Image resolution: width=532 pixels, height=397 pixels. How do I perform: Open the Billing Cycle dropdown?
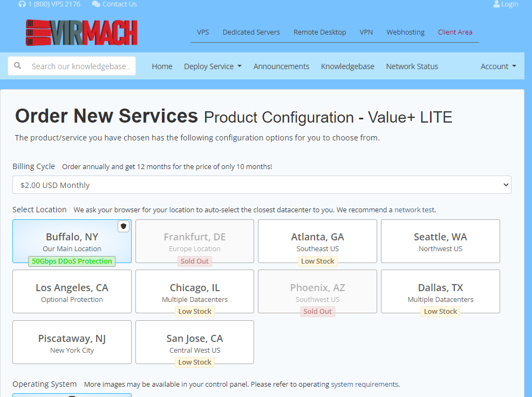click(x=262, y=185)
